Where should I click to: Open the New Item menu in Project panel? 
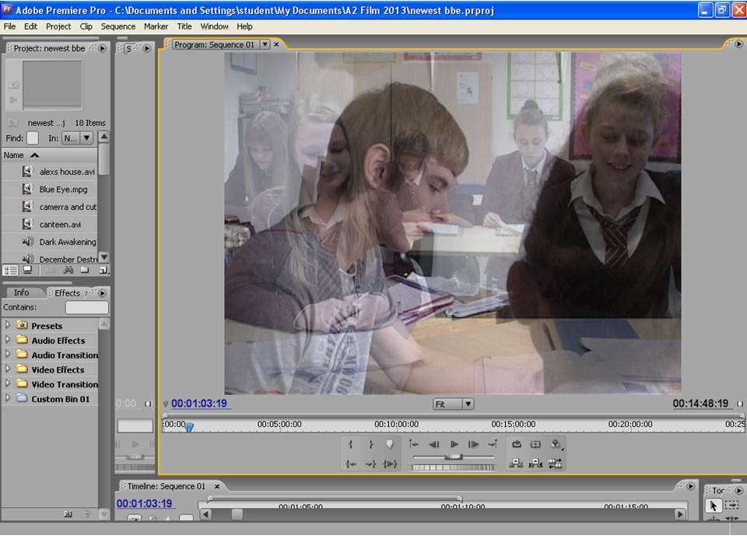103,271
